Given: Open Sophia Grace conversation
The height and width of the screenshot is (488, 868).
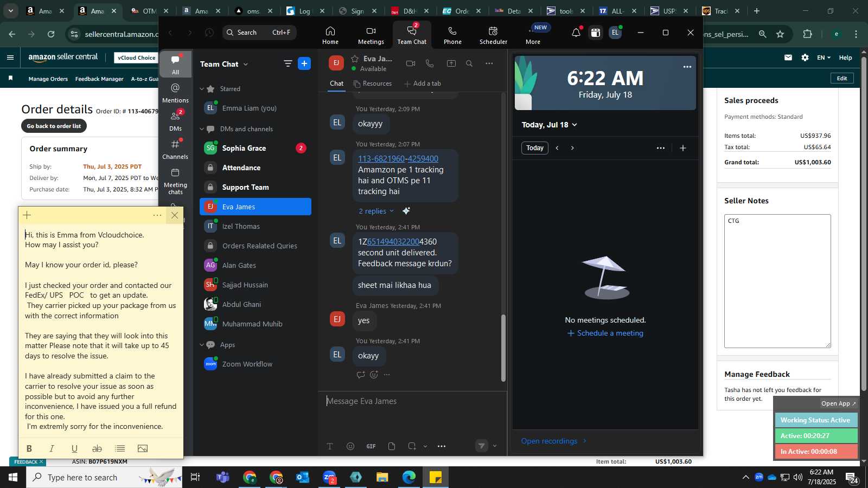Looking at the screenshot, I should (x=256, y=148).
